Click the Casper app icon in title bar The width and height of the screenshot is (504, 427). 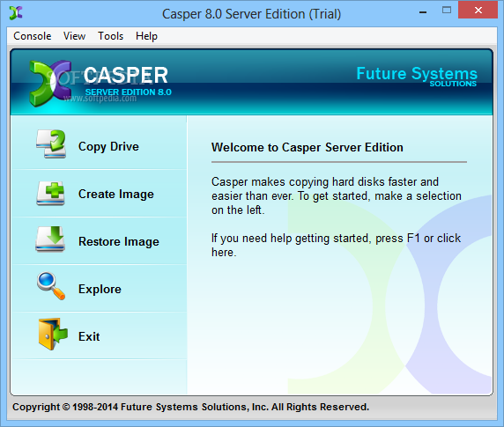coord(16,13)
